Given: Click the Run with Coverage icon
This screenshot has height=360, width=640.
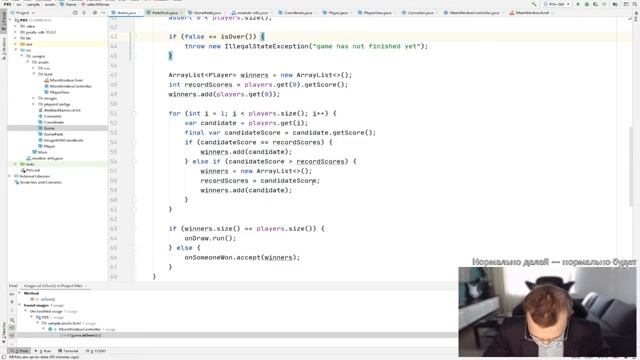Looking at the screenshot, I should pos(596,4).
